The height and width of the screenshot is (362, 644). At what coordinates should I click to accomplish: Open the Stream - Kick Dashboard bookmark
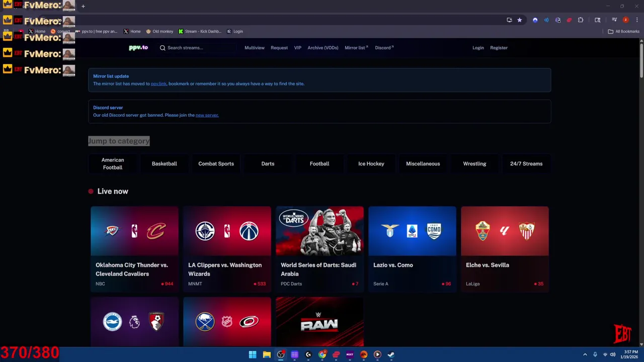200,31
